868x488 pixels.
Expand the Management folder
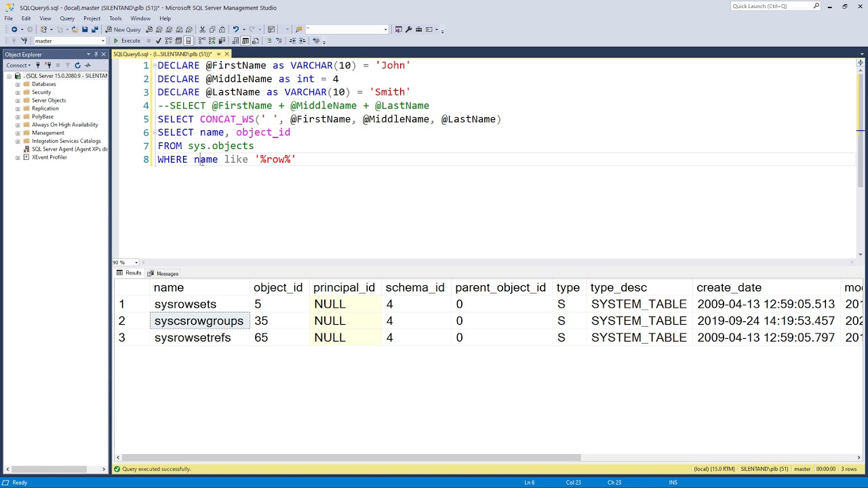(18, 133)
